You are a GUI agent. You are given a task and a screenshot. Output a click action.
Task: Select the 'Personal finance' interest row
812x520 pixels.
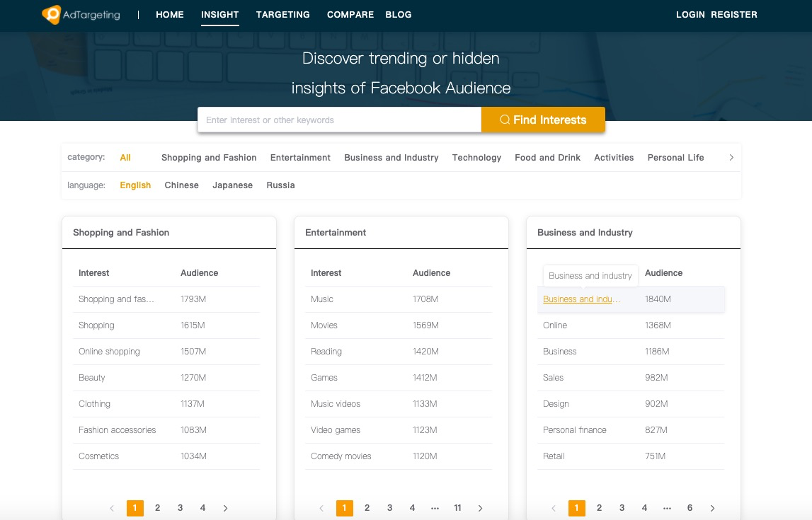click(631, 430)
